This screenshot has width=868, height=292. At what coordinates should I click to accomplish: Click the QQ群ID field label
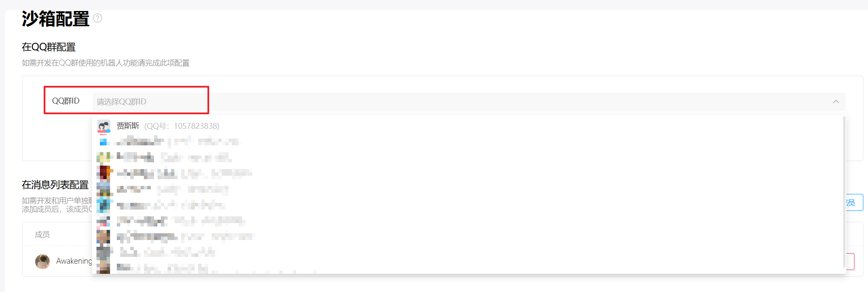66,101
